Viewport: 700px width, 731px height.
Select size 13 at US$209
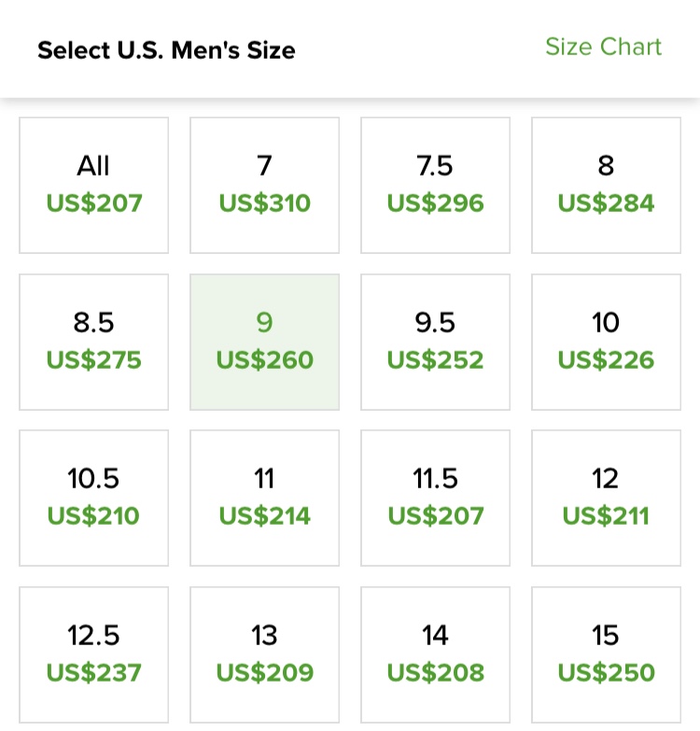(265, 654)
